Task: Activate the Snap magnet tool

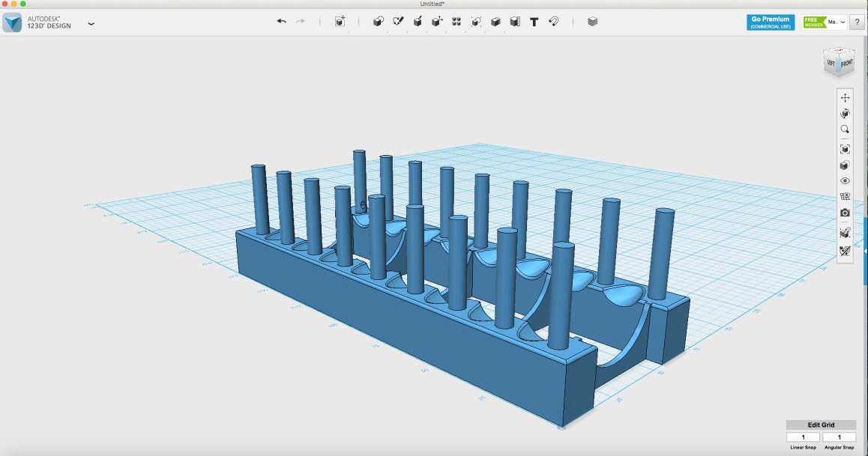Action: (x=554, y=22)
